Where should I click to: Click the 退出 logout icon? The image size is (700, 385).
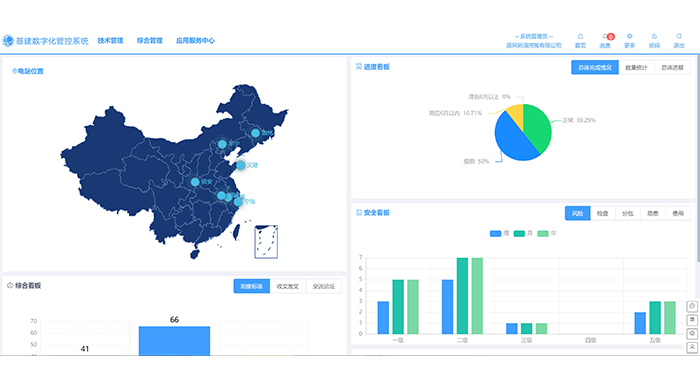click(679, 36)
